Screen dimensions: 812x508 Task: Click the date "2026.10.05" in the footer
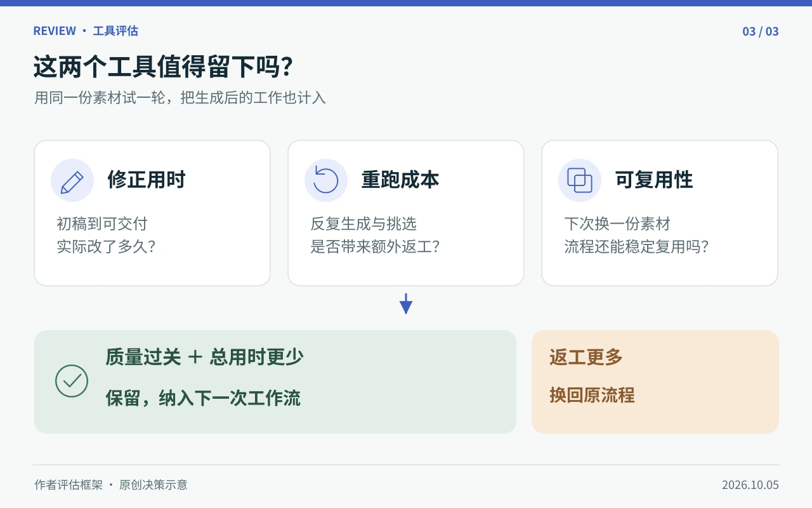coord(750,485)
